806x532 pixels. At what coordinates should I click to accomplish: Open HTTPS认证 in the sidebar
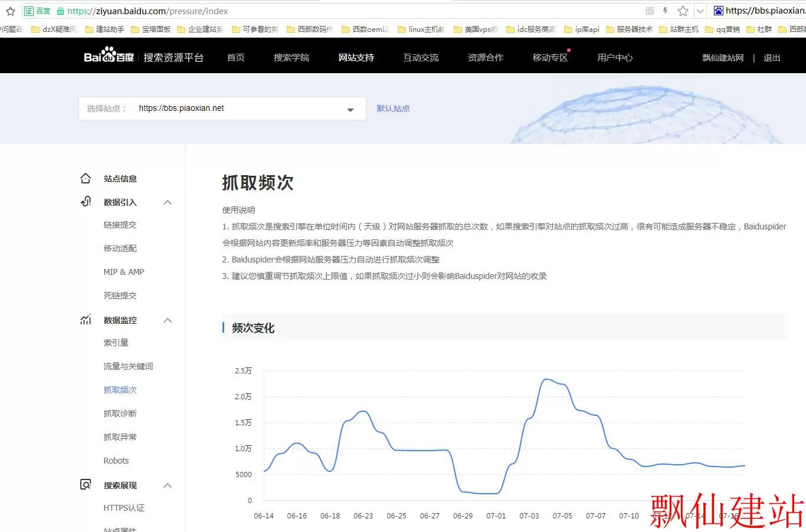124,508
